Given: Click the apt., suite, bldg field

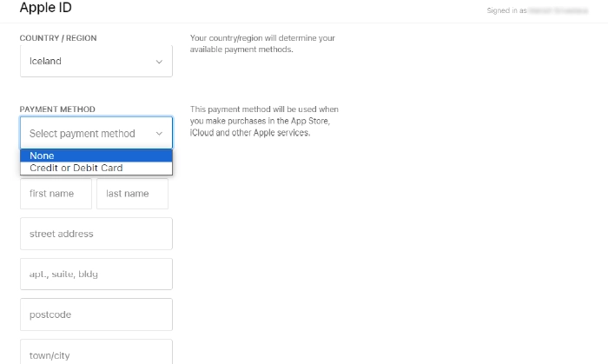Looking at the screenshot, I should tap(96, 274).
